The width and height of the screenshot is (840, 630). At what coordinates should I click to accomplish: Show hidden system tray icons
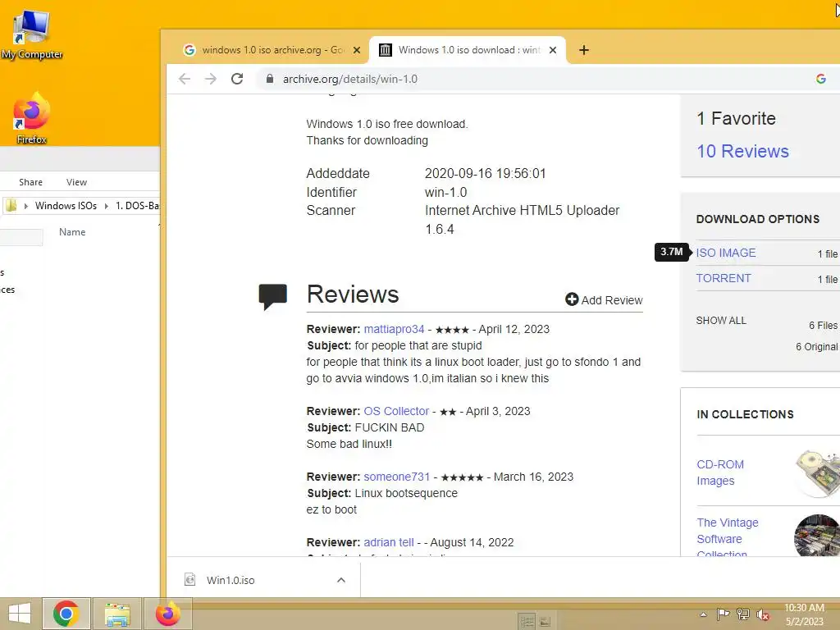[x=703, y=614]
